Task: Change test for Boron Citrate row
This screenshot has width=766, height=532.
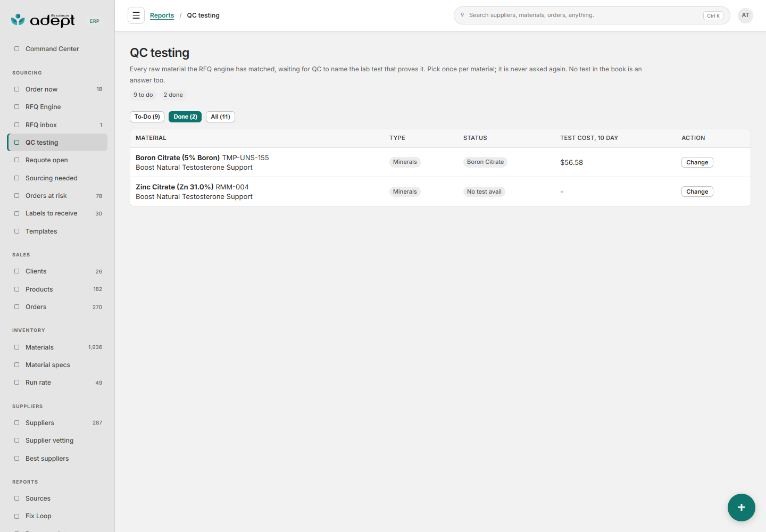Action: point(697,162)
